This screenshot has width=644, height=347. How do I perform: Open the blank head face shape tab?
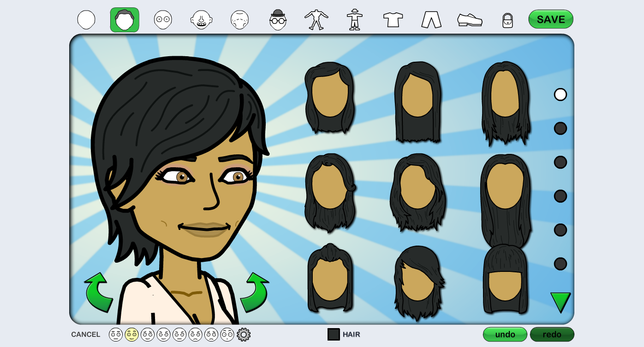tap(86, 20)
